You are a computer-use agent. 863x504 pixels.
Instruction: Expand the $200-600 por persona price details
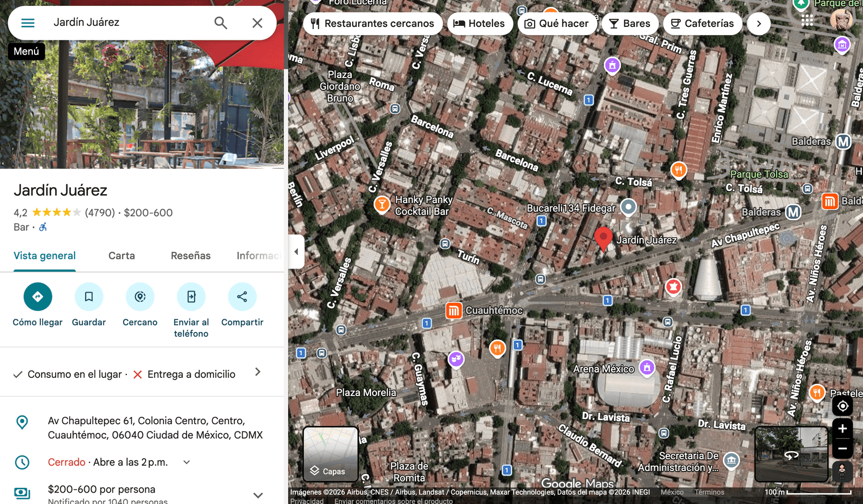[258, 495]
